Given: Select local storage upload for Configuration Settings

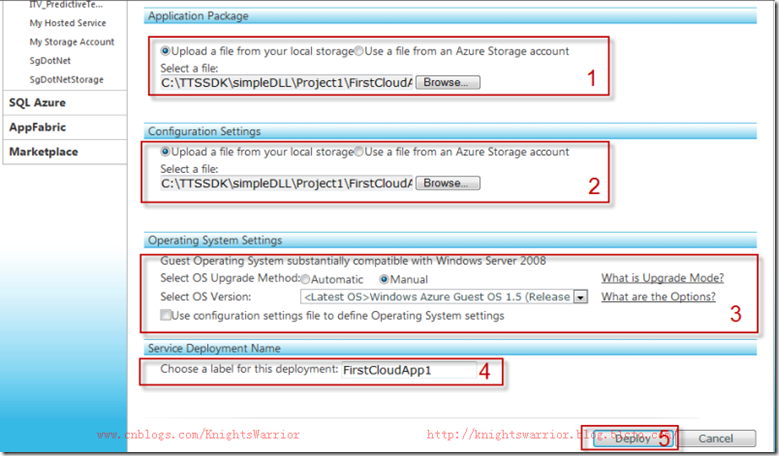Looking at the screenshot, I should pyautogui.click(x=165, y=152).
